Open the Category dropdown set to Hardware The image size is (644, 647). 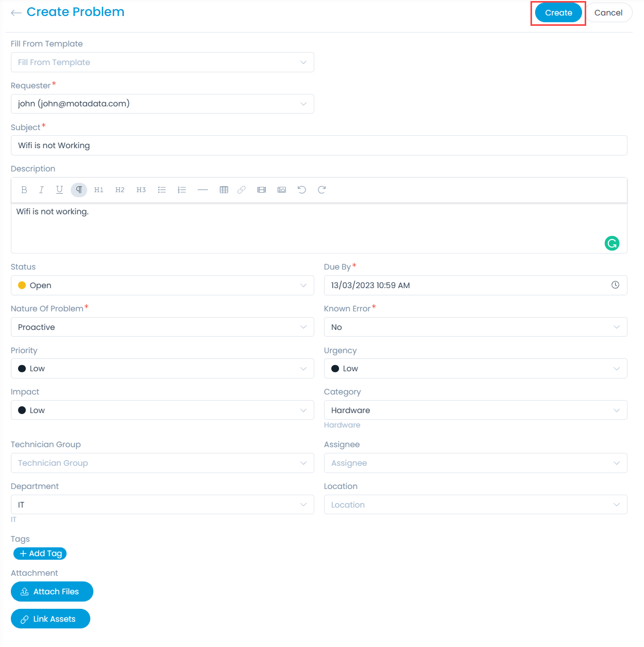pos(475,411)
